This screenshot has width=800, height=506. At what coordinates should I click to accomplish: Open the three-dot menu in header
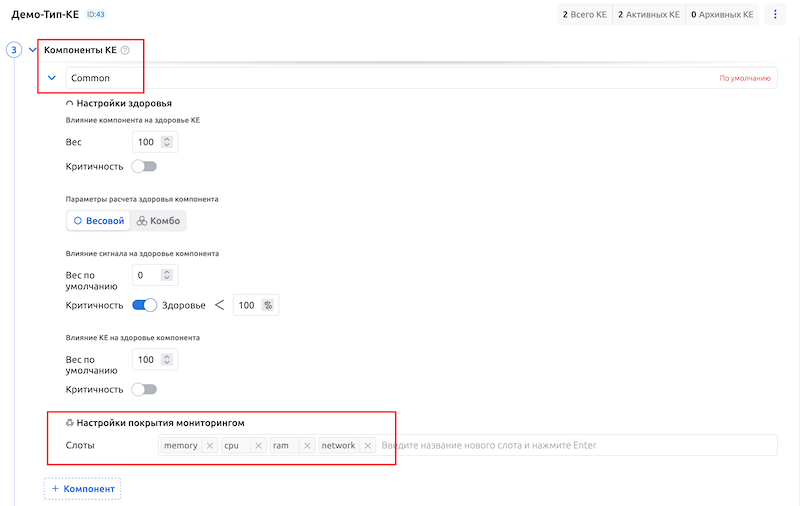tap(775, 14)
